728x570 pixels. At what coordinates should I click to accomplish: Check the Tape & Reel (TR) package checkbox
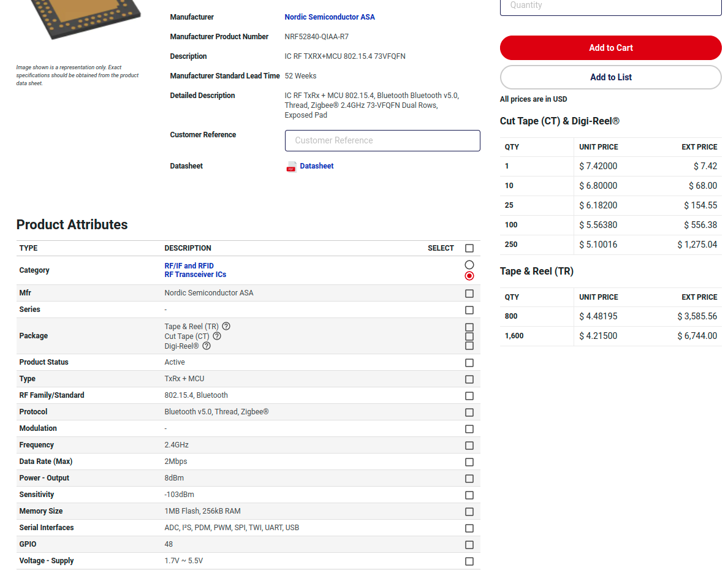(x=469, y=327)
